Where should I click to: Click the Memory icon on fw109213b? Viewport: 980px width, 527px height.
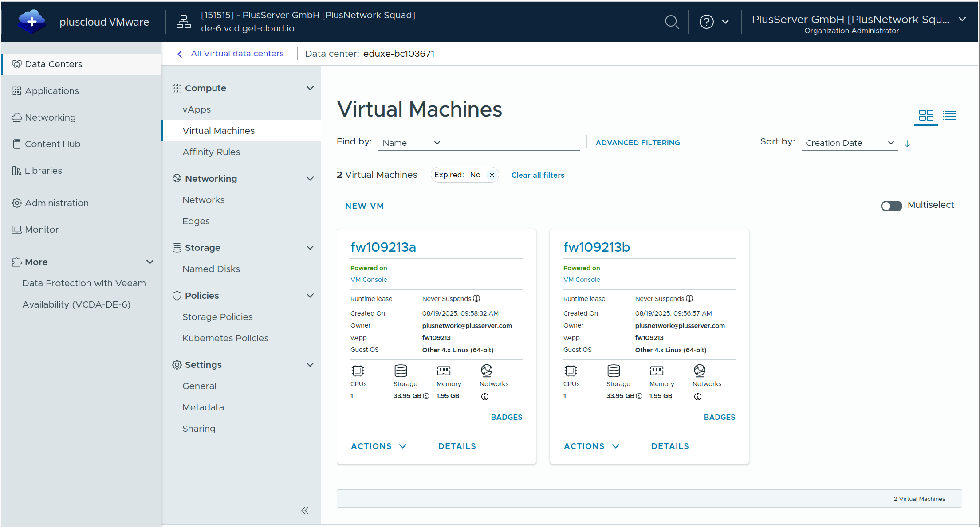[657, 371]
